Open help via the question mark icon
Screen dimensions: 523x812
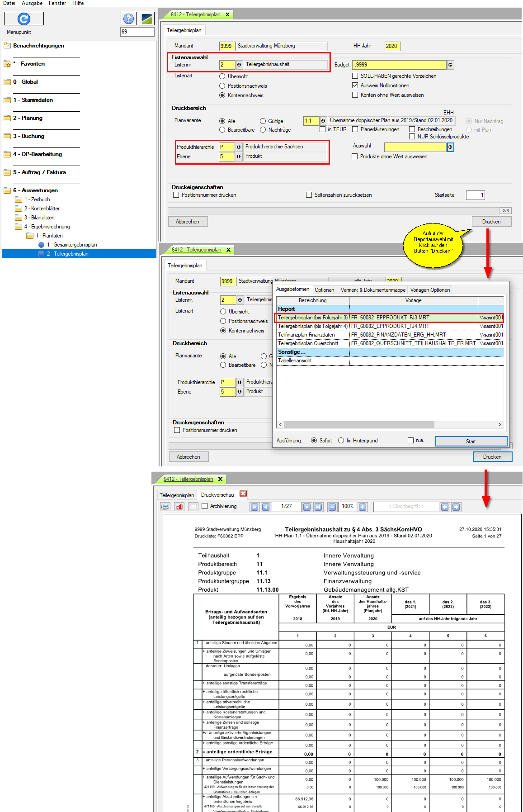point(129,19)
